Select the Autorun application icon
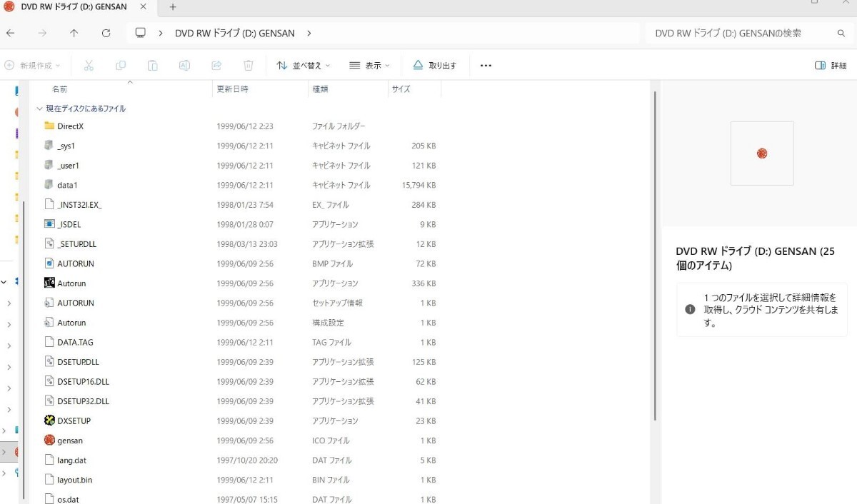The height and width of the screenshot is (504, 857). pos(49,283)
